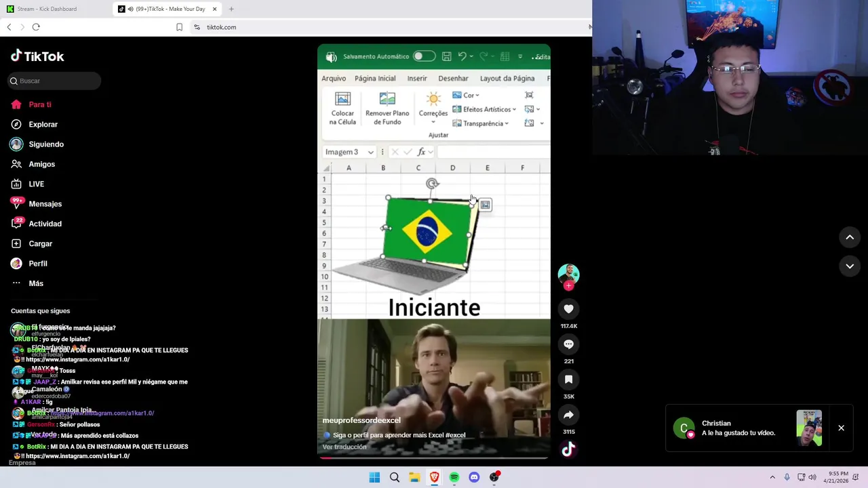This screenshot has width=868, height=488.
Task: Open the Cargar upload page
Action: [40, 243]
